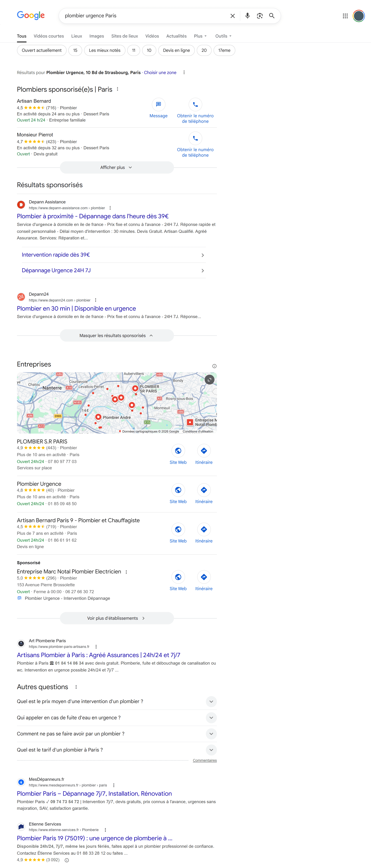
Task: Open the Site Web icon for PLOMBIER S.R PARIS
Action: coord(178,450)
